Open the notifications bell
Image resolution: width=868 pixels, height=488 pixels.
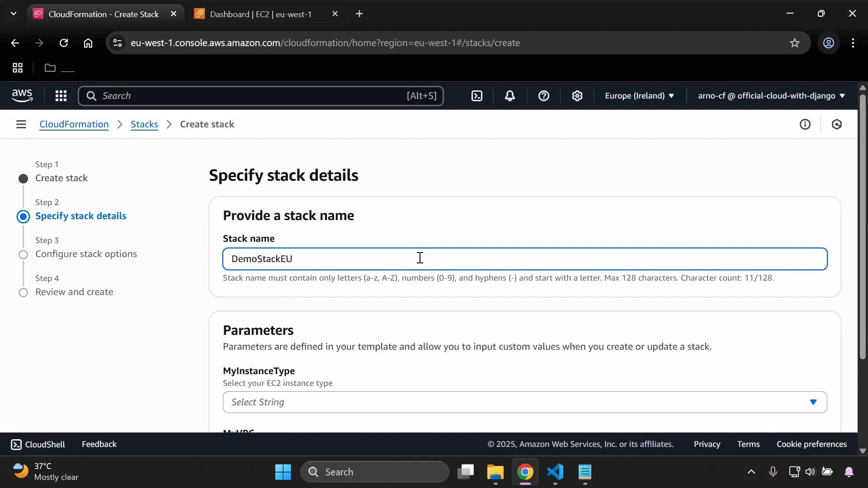point(510,96)
